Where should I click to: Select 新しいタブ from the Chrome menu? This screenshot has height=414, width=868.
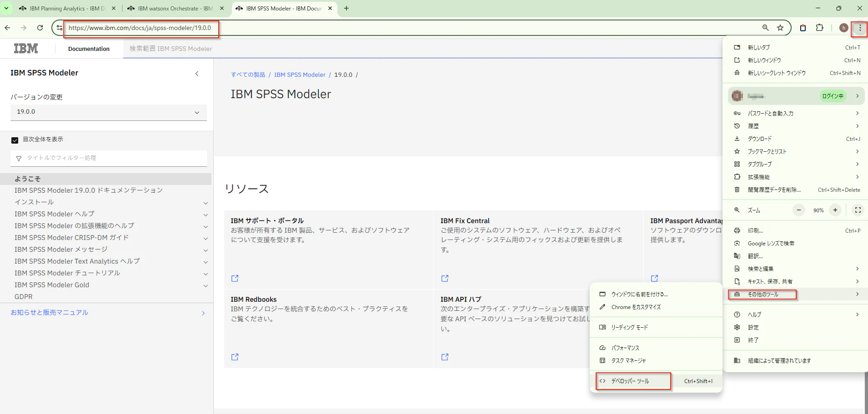796,47
